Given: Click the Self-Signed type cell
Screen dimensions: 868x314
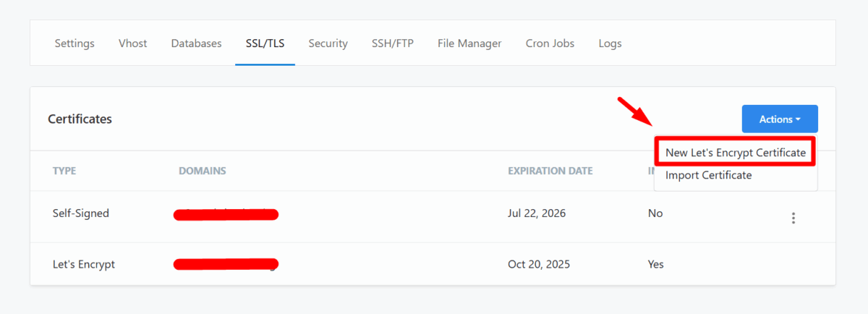Looking at the screenshot, I should point(80,213).
